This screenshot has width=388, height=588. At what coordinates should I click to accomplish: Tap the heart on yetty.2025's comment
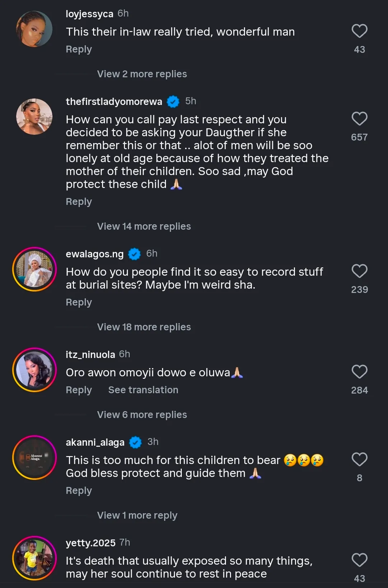[359, 560]
